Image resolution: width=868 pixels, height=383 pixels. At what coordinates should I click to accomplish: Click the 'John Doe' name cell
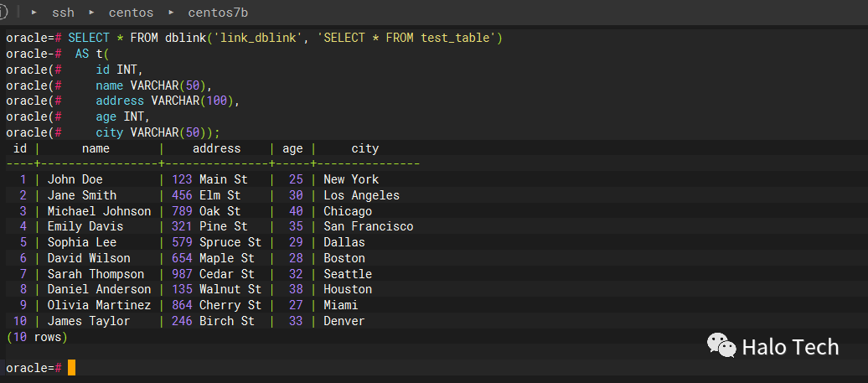[75, 179]
